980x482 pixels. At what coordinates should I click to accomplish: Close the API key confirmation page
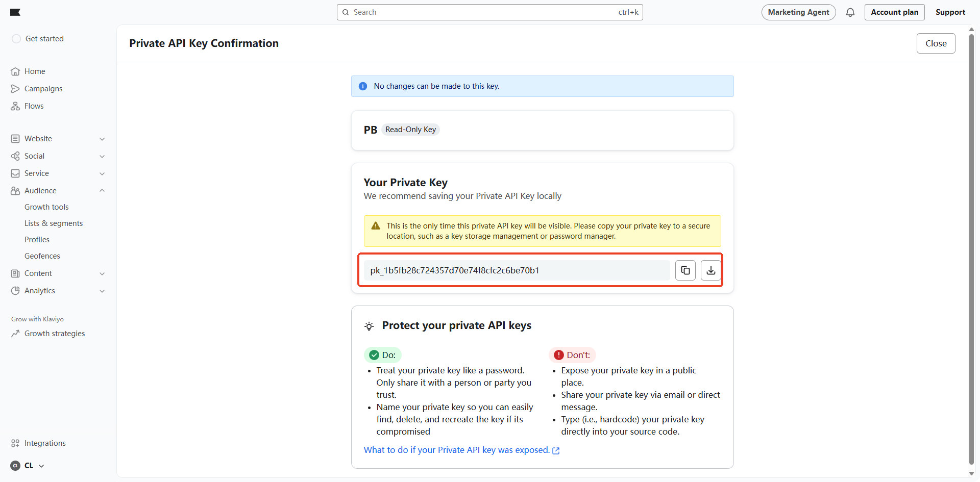936,43
